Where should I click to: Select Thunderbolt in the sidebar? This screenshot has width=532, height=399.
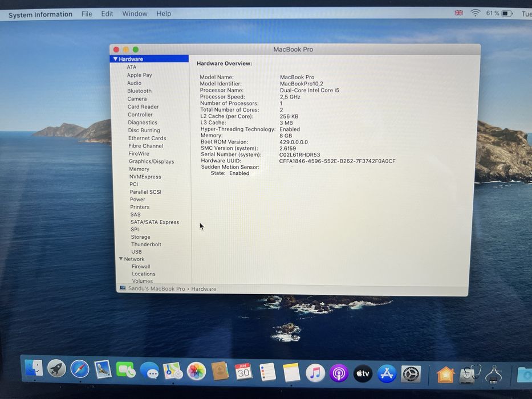pos(146,245)
